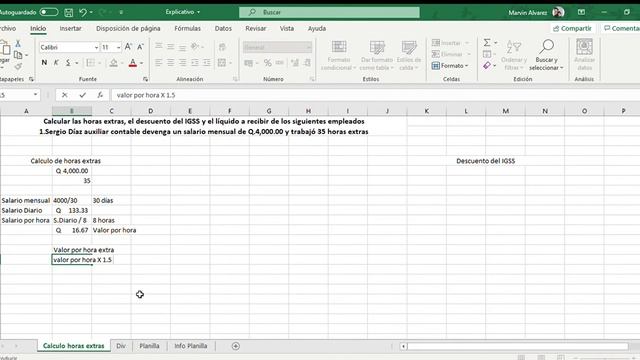Click the Format Painter brush icon
640x360 pixels.
(x=18, y=66)
